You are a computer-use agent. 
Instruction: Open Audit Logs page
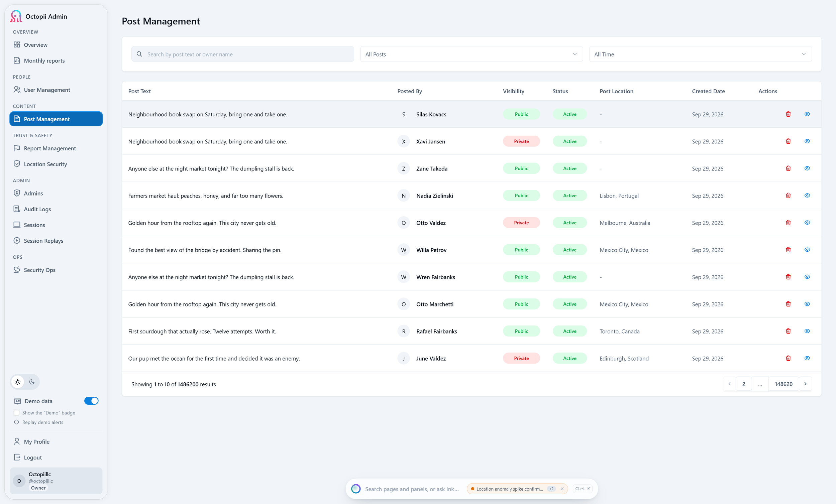coord(56,209)
